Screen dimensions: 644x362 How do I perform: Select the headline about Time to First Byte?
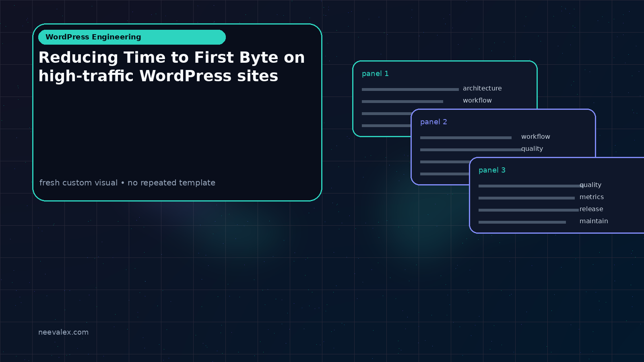coord(171,67)
